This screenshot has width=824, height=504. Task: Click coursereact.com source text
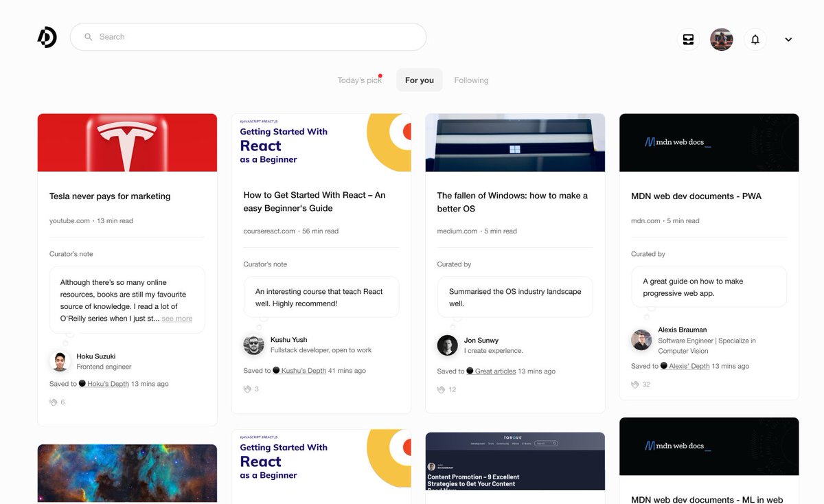click(269, 231)
